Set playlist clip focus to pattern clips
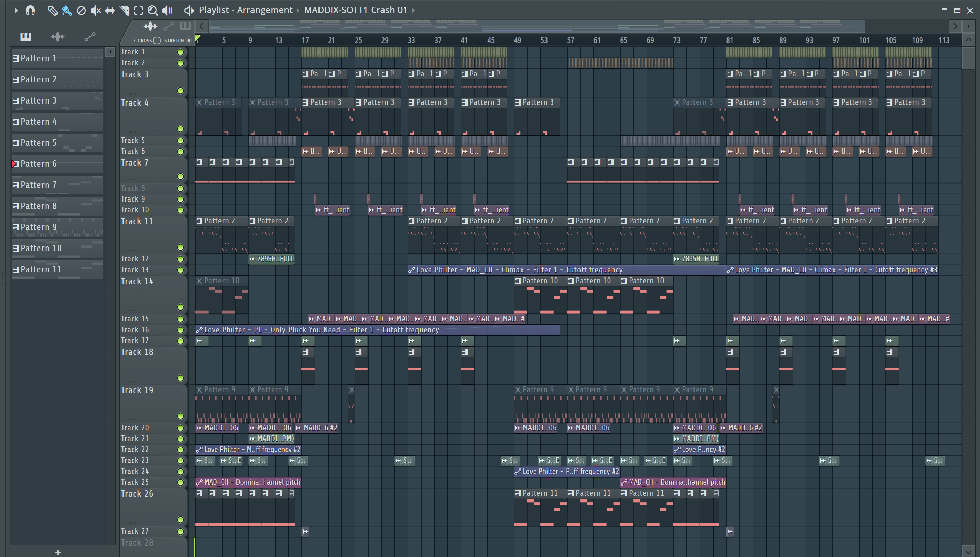Screen dimensions: 980x557 (x=185, y=27)
